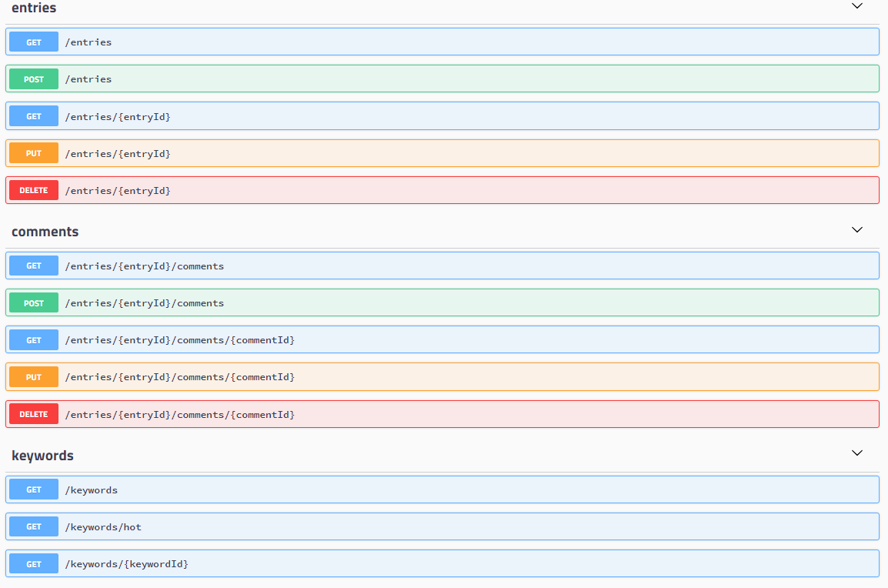Screen dimensions: 888x588
Task: Click the GET badge on /keywords/{keywordId}
Action: coord(33,563)
